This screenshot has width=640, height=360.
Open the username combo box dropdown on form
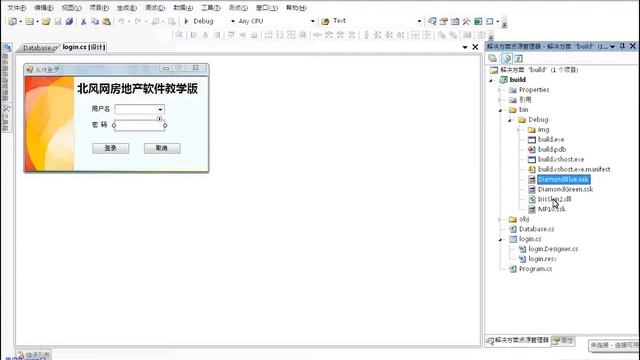160,109
